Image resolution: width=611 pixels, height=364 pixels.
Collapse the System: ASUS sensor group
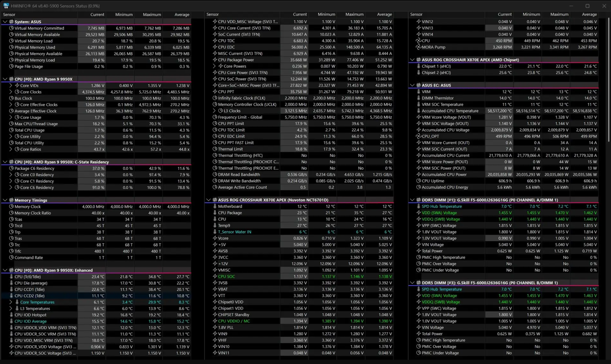(x=5, y=22)
